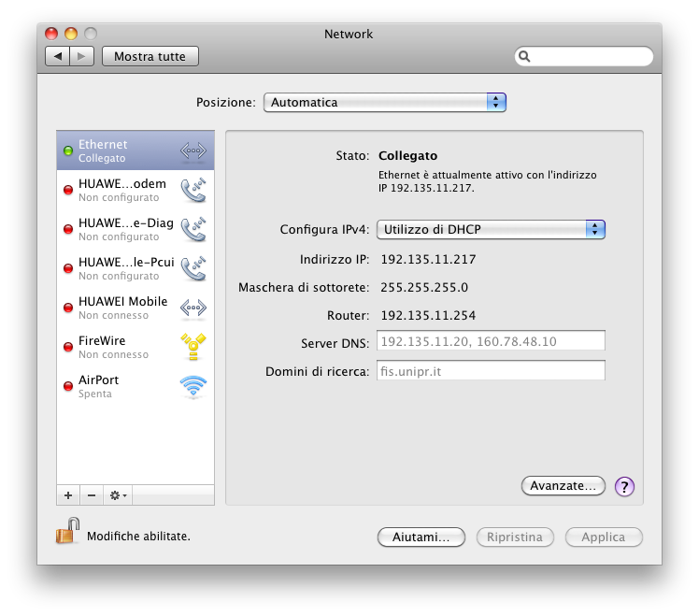Minimize the Network window with yellow button
Image resolution: width=699 pixels, height=616 pixels.
pos(71,34)
